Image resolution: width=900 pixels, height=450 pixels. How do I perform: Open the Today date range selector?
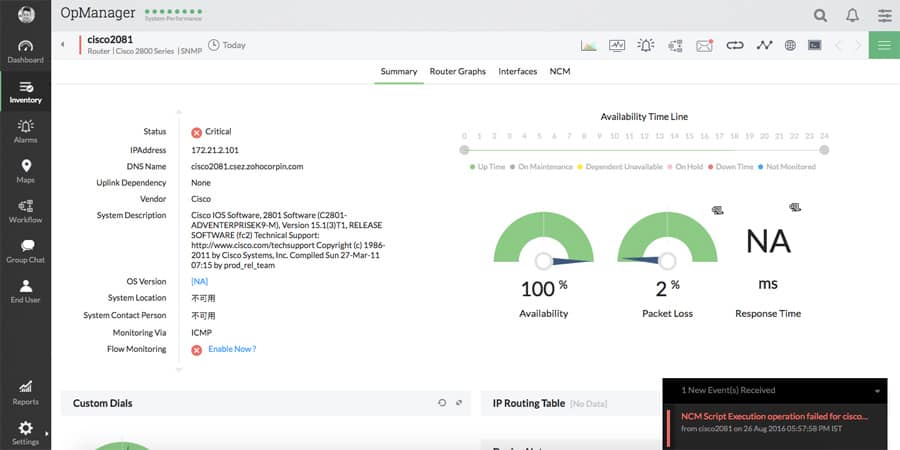(x=227, y=45)
